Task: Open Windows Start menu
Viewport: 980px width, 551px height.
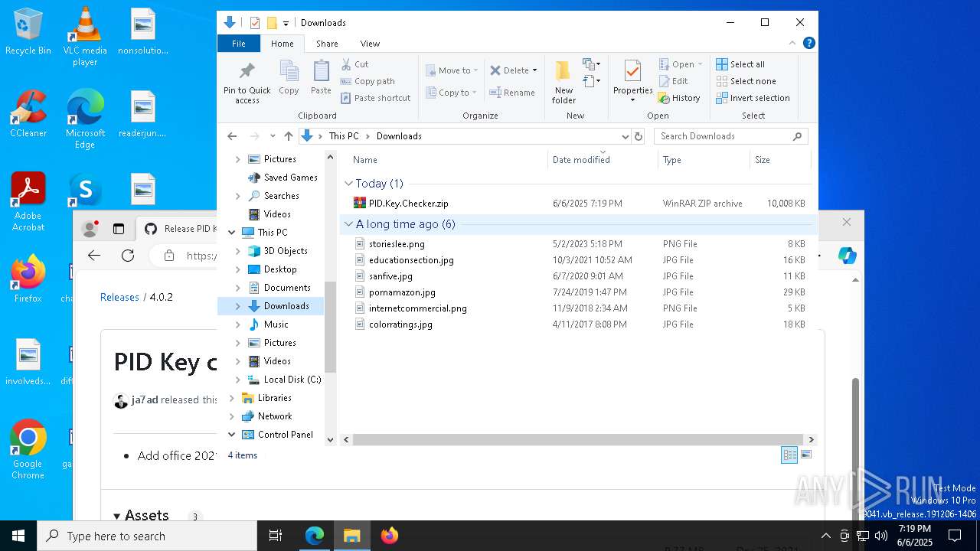Action: click(18, 536)
